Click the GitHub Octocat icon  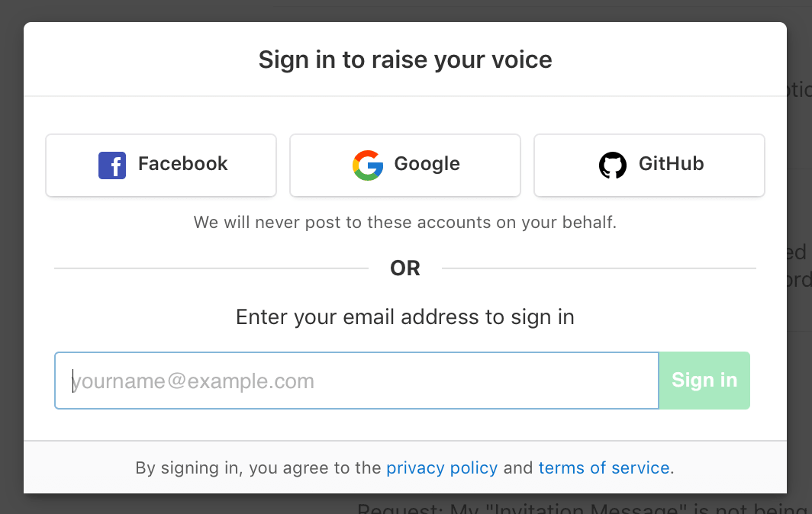coord(613,165)
